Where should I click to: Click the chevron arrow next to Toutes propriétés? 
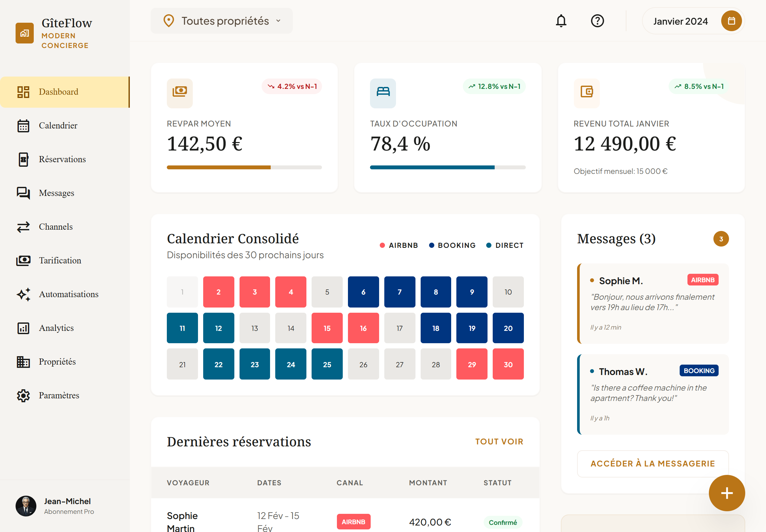(278, 21)
